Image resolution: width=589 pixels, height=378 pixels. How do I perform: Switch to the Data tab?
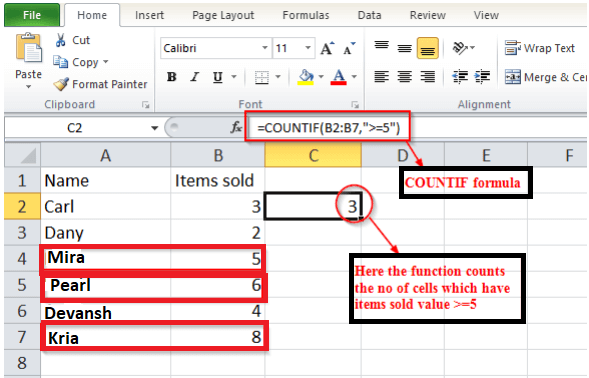pyautogui.click(x=369, y=15)
